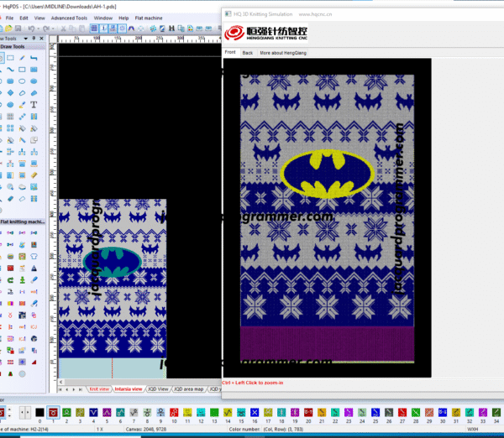Open the Undo history dropdown arrow

(39, 29)
